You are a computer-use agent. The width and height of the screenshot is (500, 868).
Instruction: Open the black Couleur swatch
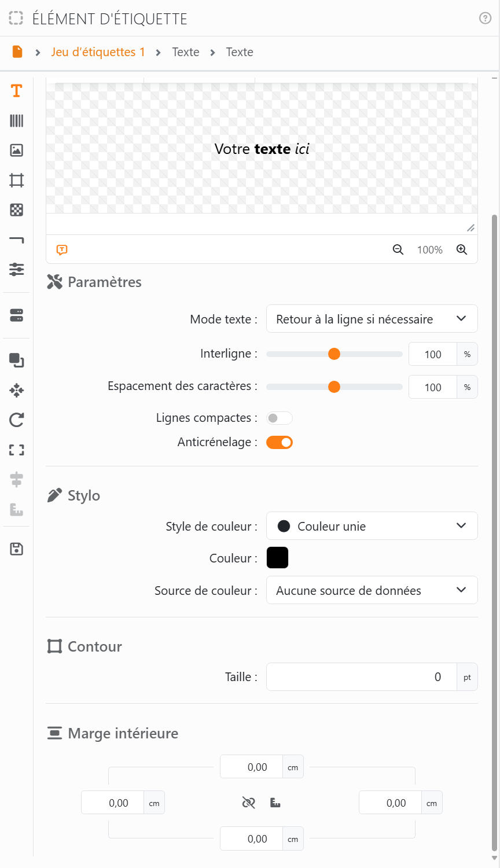click(x=277, y=558)
